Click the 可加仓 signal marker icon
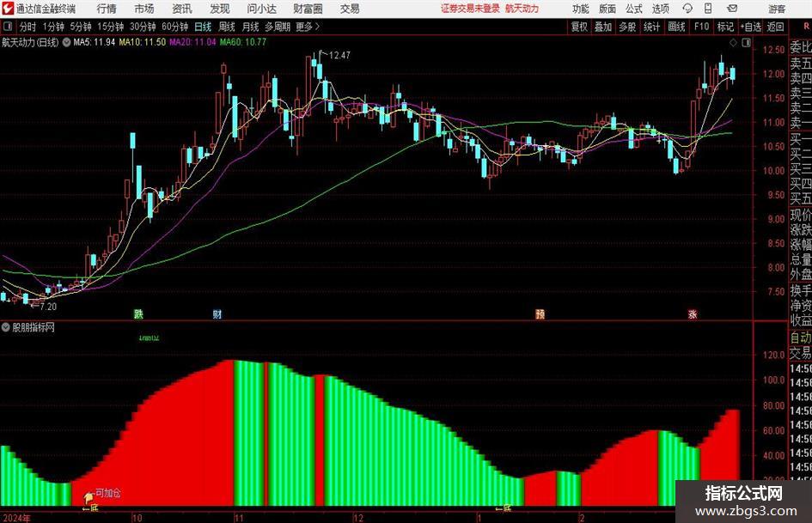Image resolution: width=812 pixels, height=523 pixels. [x=89, y=497]
